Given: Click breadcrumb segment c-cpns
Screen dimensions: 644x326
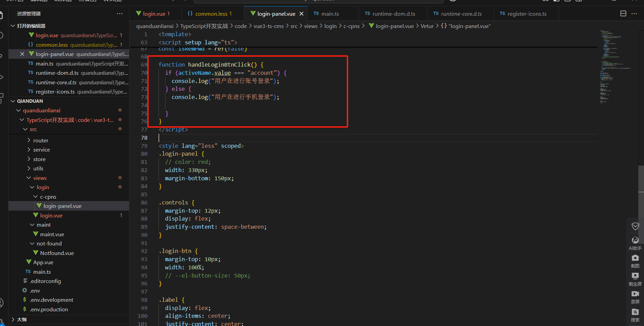Looking at the screenshot, I should tap(352, 26).
